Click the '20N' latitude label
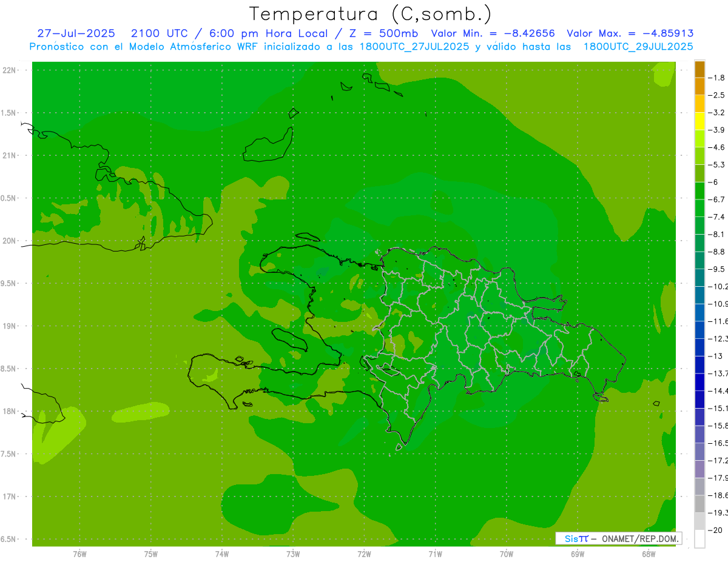Image resolution: width=728 pixels, height=562 pixels. 9,241
